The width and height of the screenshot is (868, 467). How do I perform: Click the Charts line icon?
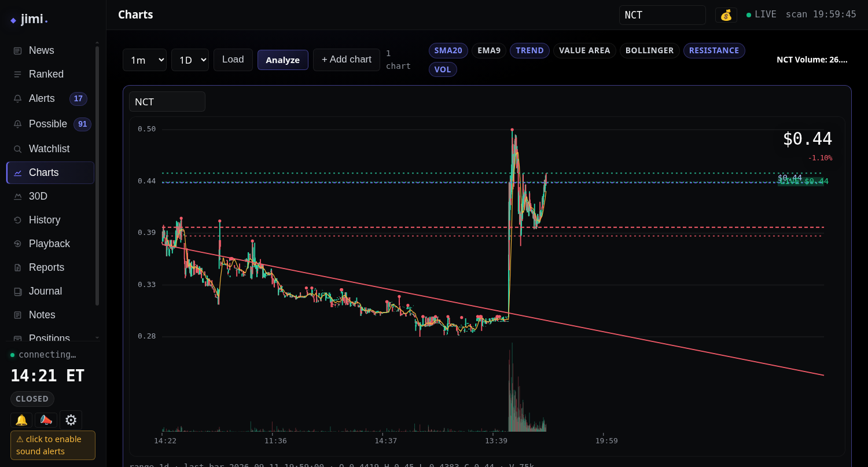click(x=17, y=173)
